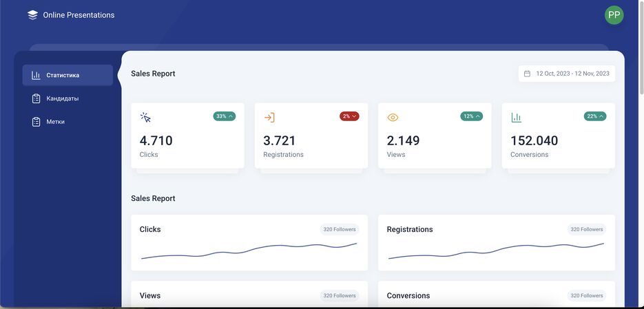The image size is (644, 309).
Task: Open the Метки menu item
Action: click(x=67, y=122)
